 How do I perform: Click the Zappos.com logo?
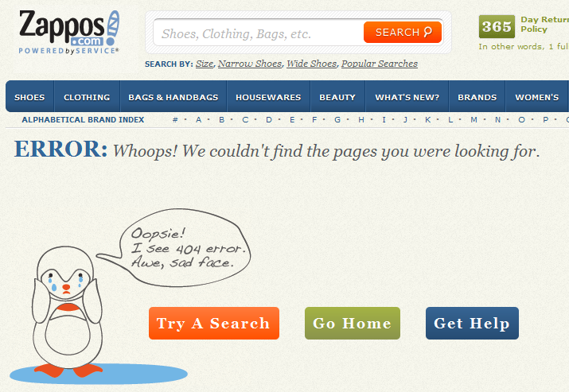coord(69,33)
